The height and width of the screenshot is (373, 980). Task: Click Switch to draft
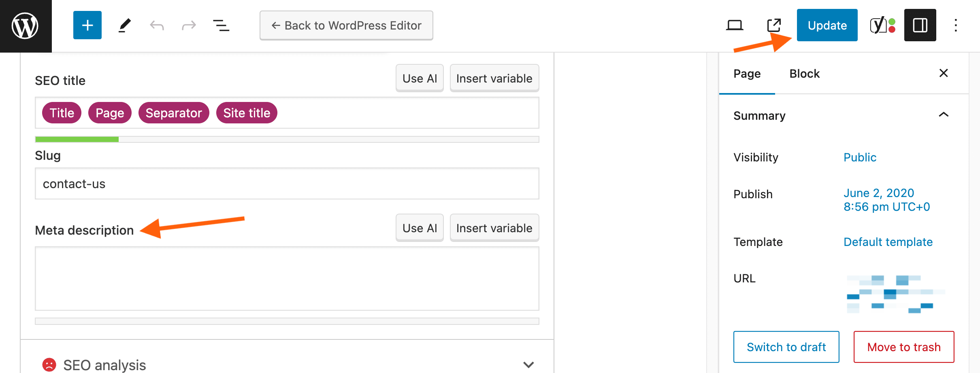click(786, 347)
